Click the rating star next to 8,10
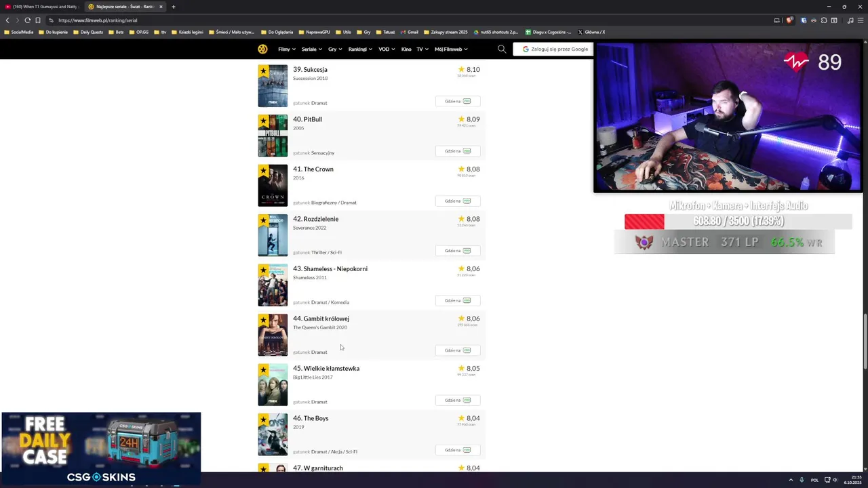The height and width of the screenshot is (488, 868). [461, 69]
